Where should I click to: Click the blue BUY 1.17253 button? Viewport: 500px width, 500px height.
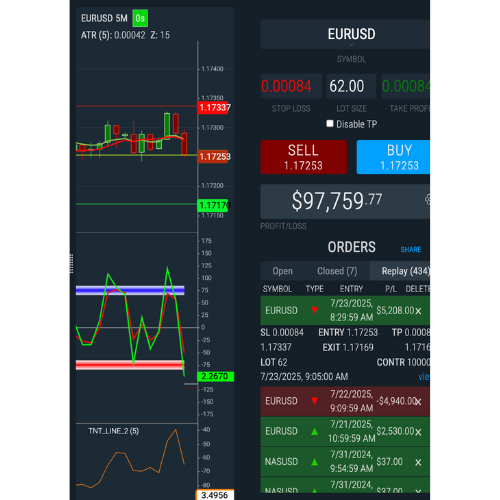click(x=393, y=157)
